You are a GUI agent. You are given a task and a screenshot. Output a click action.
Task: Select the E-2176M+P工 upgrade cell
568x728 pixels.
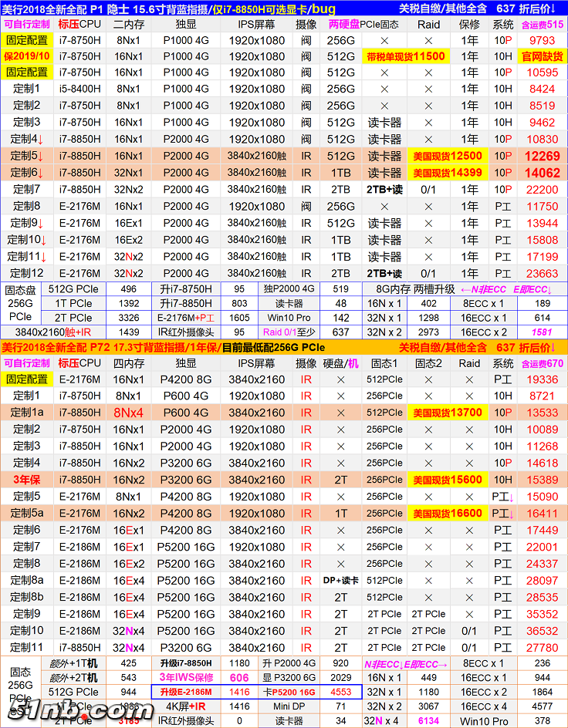tap(186, 318)
